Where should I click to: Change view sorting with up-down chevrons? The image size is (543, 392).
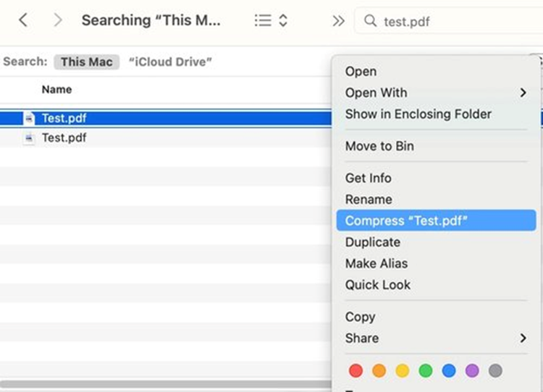pyautogui.click(x=283, y=21)
